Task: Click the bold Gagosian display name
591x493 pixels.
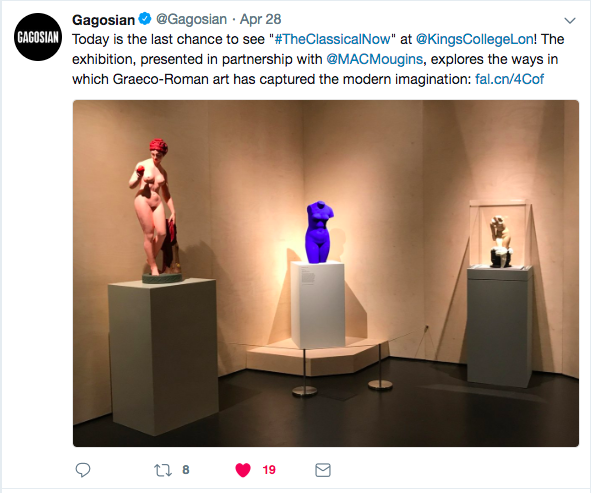Action: pos(103,20)
